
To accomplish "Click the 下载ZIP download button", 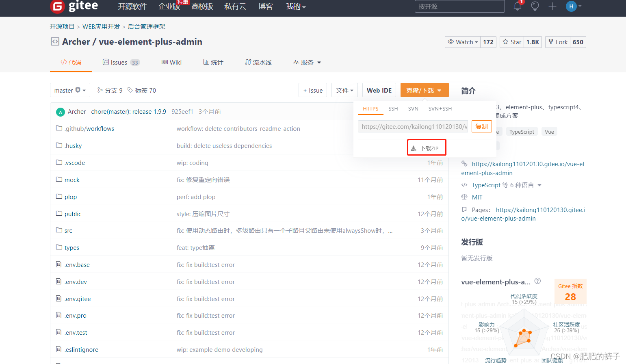I will point(427,147).
